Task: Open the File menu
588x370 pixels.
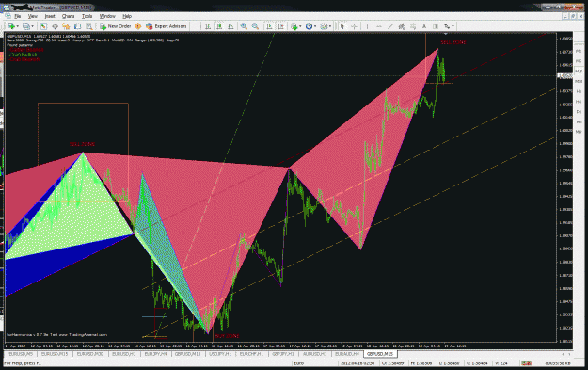Action: point(17,16)
